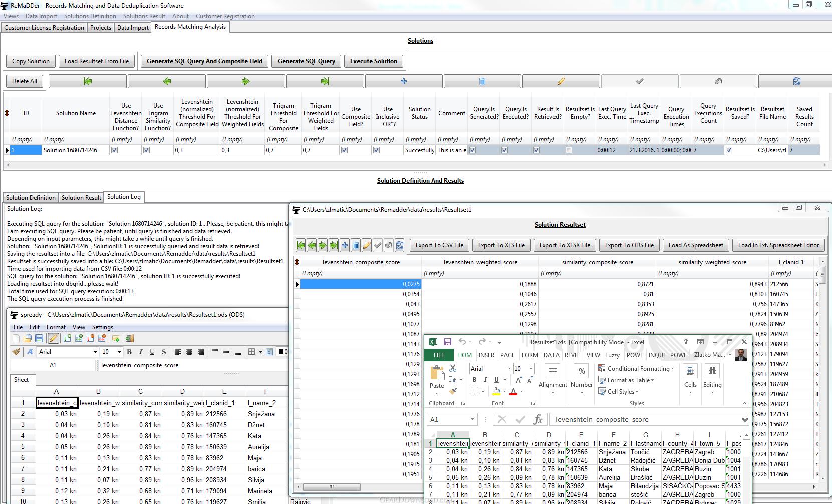
Task: Click the plus add-row icon in Solution Resultset toolbar
Action: pyautogui.click(x=345, y=245)
